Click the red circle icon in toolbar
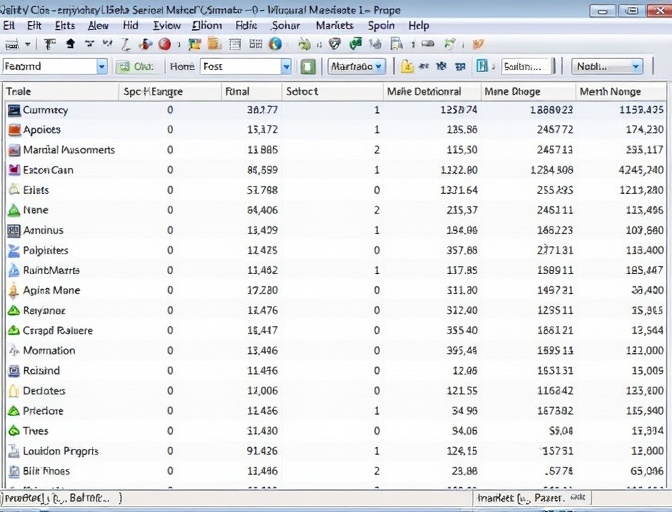 (164, 44)
